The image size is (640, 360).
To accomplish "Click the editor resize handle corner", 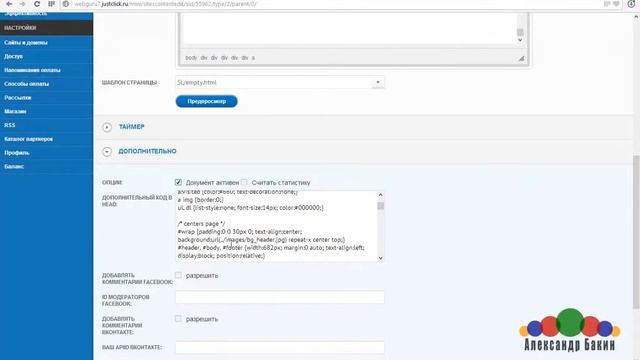I will pyautogui.click(x=521, y=58).
